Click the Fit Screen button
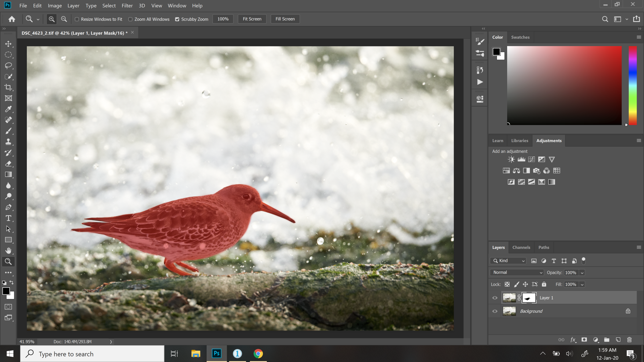Image resolution: width=644 pixels, height=362 pixels. [x=252, y=19]
